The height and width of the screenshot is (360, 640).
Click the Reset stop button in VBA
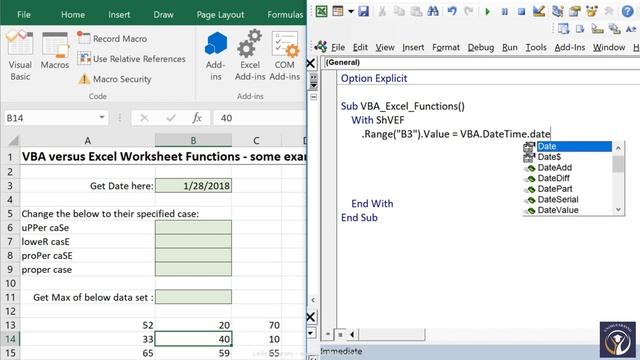[521, 11]
